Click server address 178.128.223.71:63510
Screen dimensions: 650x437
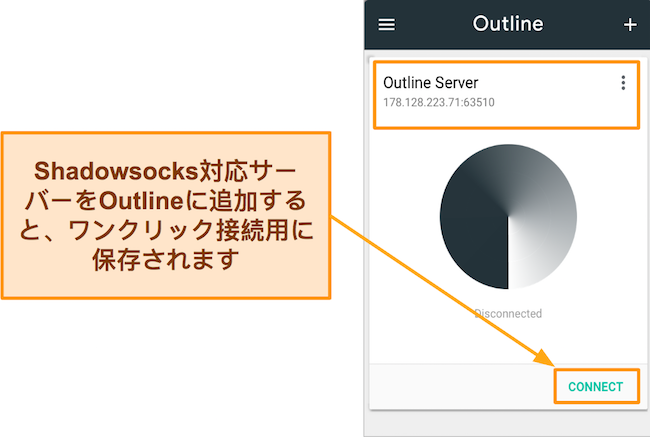pos(439,102)
